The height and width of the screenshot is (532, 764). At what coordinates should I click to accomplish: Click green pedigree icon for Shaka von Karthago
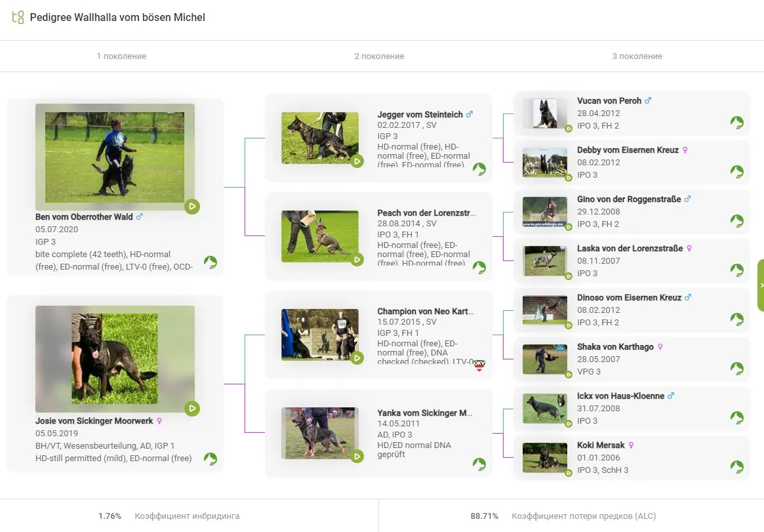(x=737, y=369)
